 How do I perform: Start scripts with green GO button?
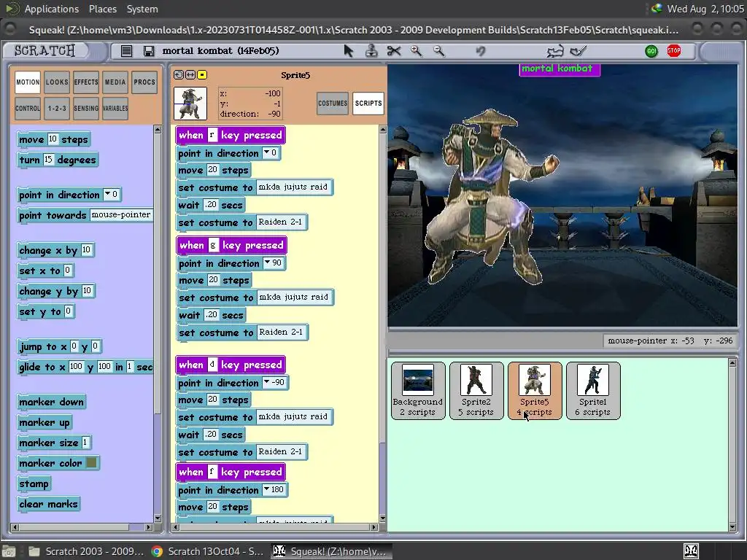[651, 51]
